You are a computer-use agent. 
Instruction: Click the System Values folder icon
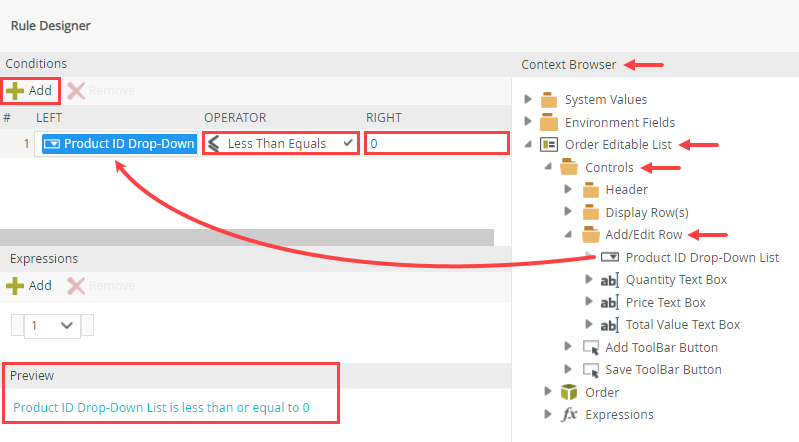click(549, 99)
